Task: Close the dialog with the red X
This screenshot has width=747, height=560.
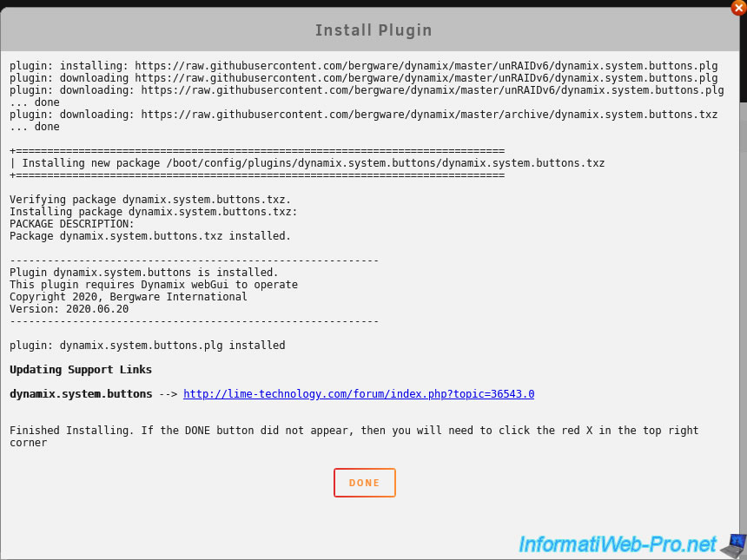Action: point(738,8)
